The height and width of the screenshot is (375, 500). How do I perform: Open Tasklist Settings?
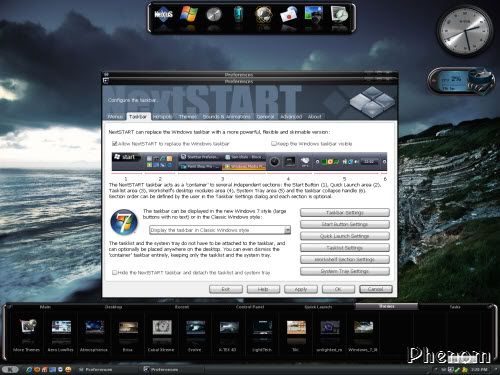[345, 248]
